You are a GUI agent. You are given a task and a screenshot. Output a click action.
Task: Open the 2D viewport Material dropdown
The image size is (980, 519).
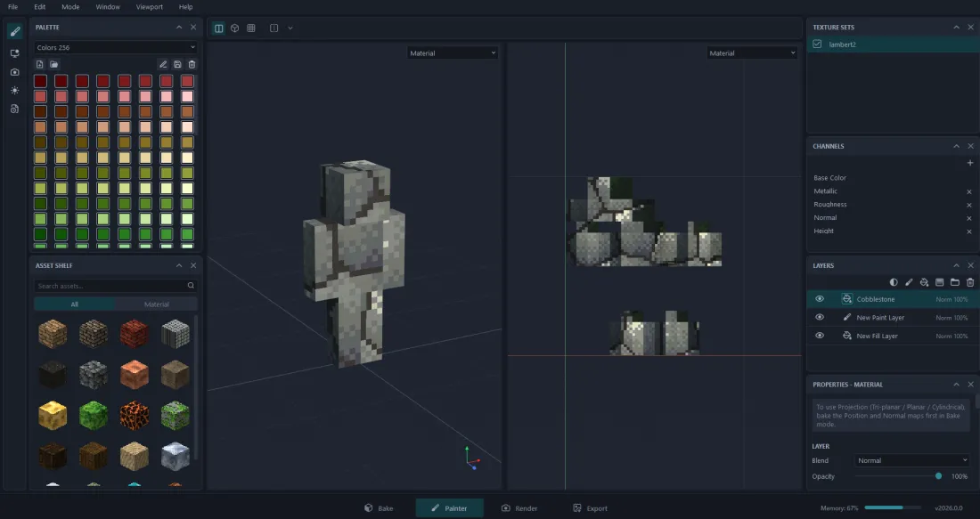coord(752,53)
